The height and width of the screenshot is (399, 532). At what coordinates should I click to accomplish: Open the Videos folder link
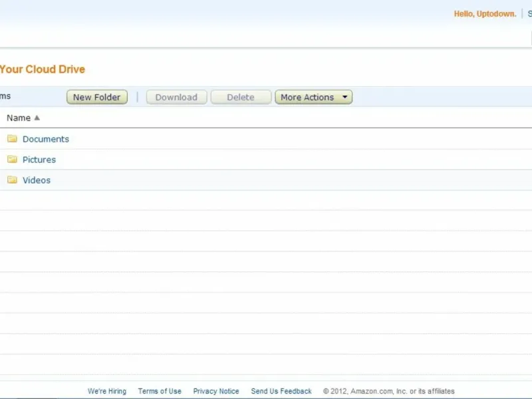tap(37, 180)
